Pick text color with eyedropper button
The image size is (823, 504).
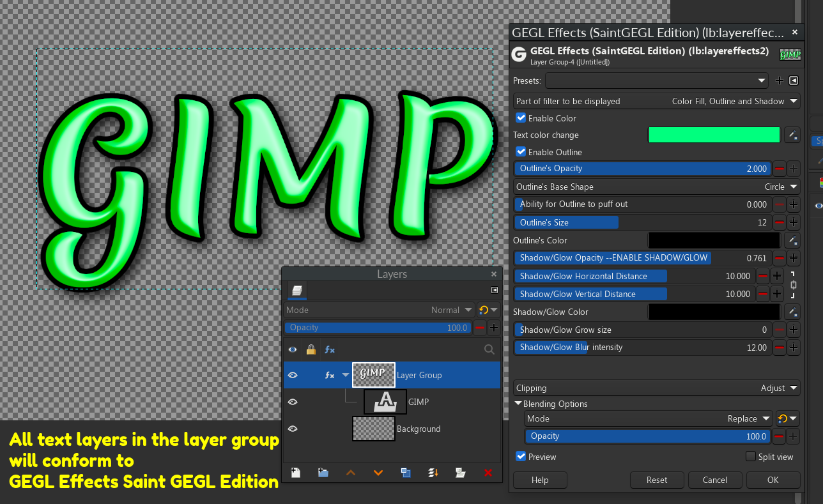click(x=792, y=135)
